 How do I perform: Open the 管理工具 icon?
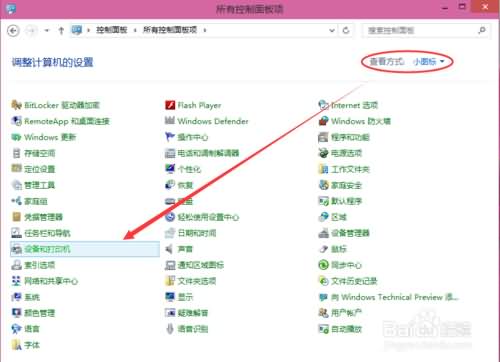point(16,185)
